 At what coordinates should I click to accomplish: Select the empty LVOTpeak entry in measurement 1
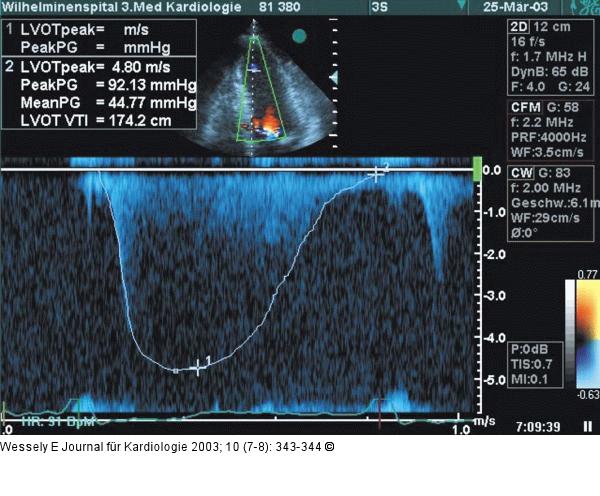tap(84, 30)
